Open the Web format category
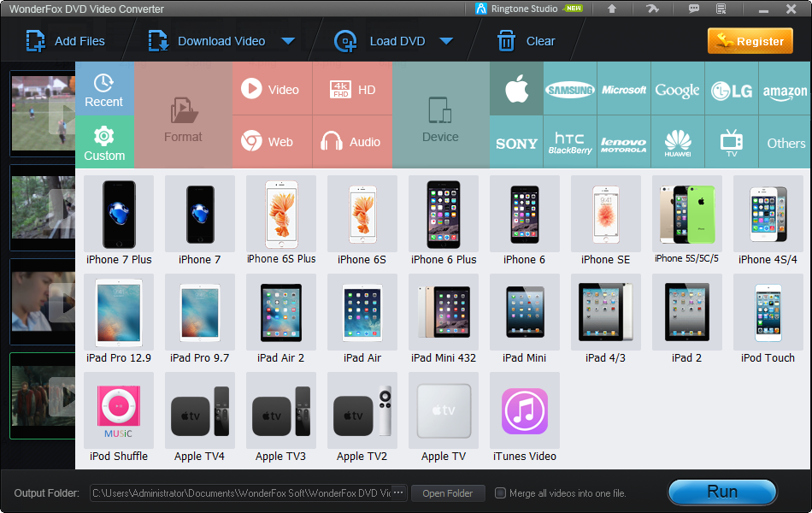The width and height of the screenshot is (812, 513). tap(273, 142)
